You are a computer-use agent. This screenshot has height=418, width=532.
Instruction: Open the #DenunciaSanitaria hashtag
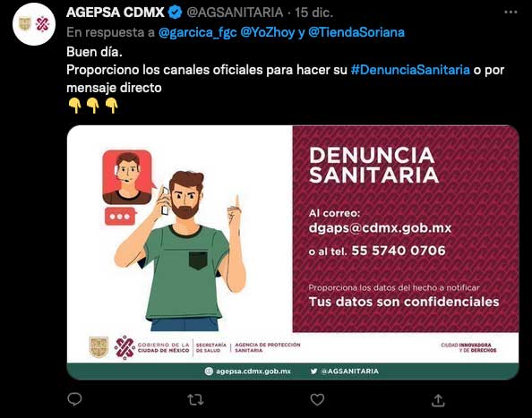click(410, 70)
